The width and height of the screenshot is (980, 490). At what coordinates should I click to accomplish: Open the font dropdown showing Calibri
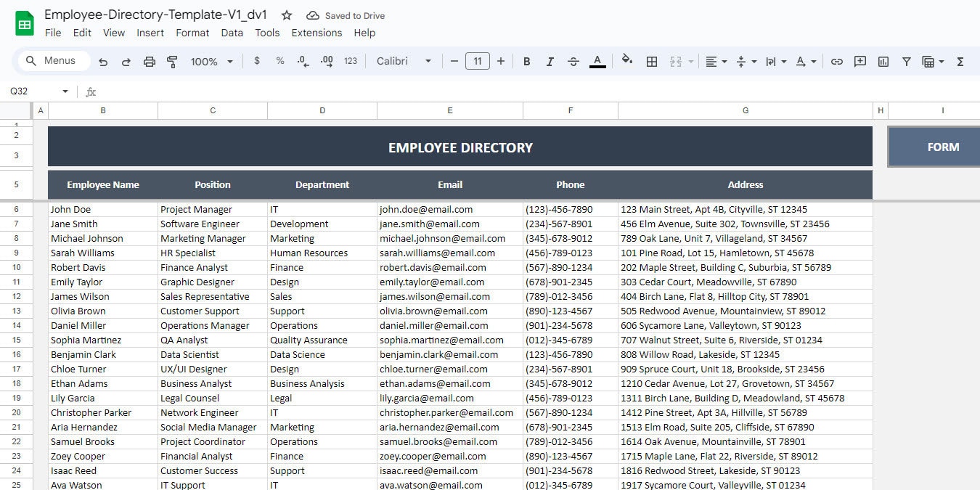point(404,61)
